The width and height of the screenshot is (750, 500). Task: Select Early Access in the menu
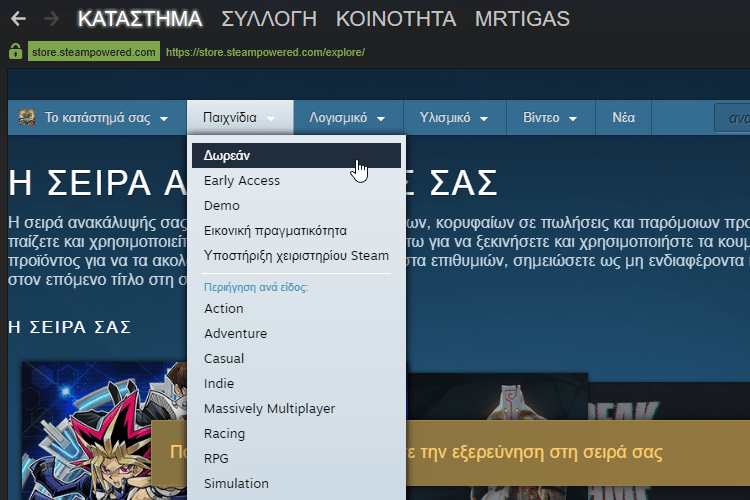click(x=296, y=180)
